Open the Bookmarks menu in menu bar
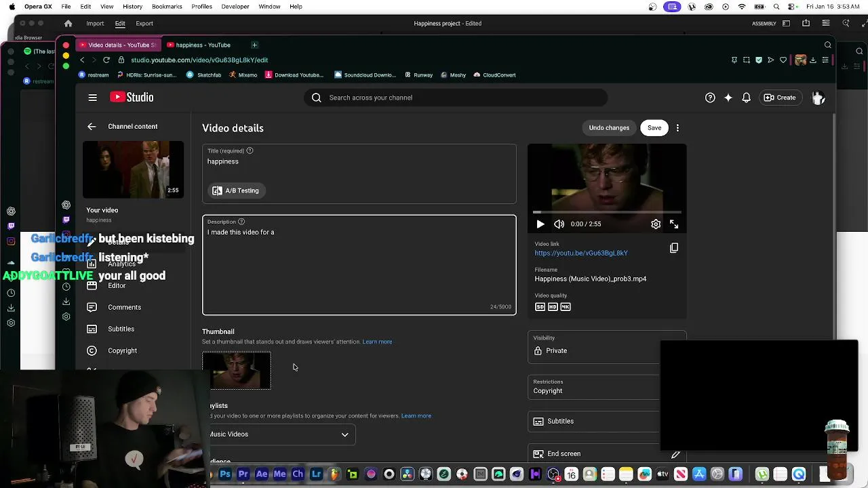868x488 pixels. pos(167,7)
